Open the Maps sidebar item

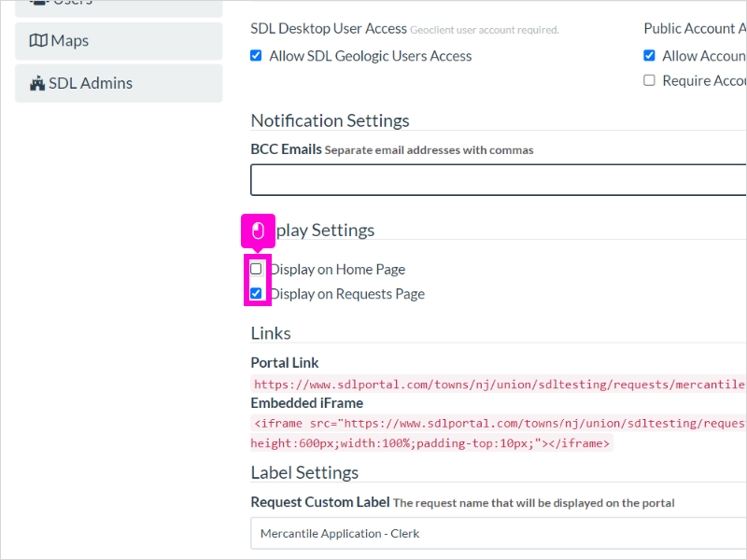tap(119, 41)
